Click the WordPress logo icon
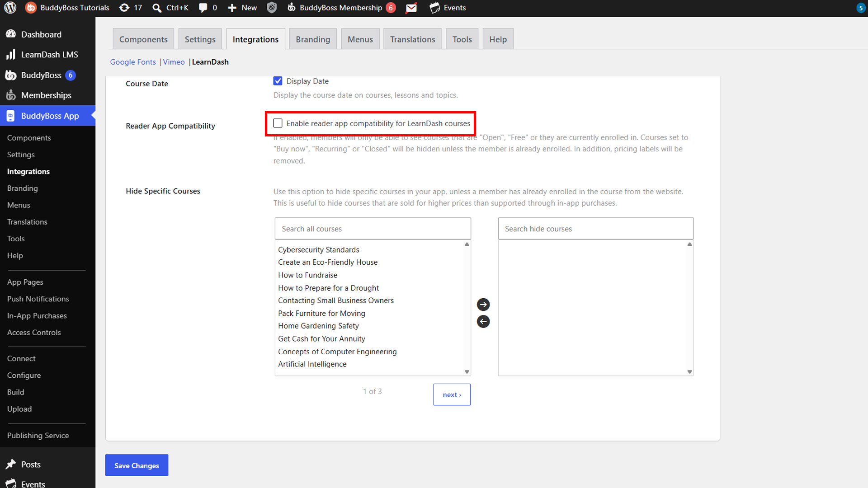 point(10,8)
